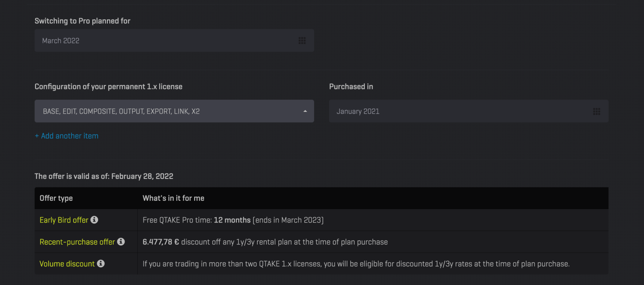Image resolution: width=644 pixels, height=285 pixels.
Task: Open the Volume discount details
Action: point(67,264)
